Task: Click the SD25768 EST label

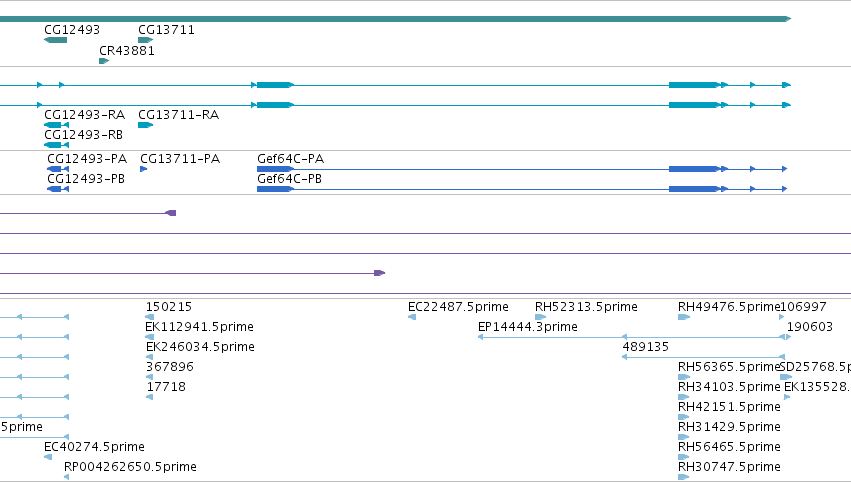Action: click(815, 367)
